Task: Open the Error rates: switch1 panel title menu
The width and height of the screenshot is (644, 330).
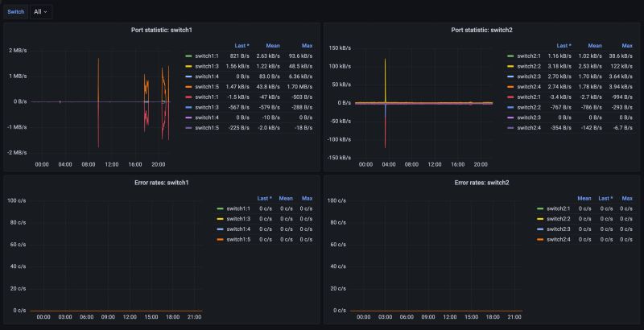Action: (x=162, y=183)
